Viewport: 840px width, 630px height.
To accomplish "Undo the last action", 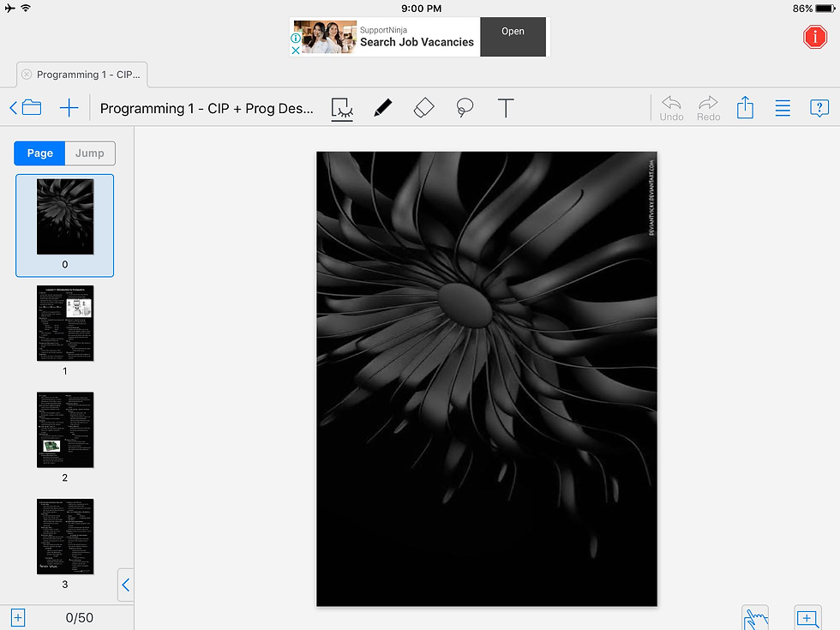I will (x=671, y=109).
